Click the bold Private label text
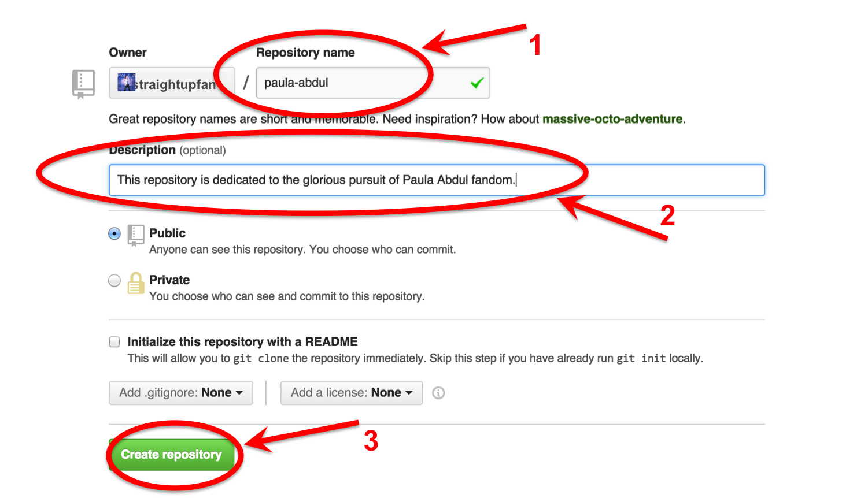This screenshot has width=868, height=498. (x=169, y=280)
